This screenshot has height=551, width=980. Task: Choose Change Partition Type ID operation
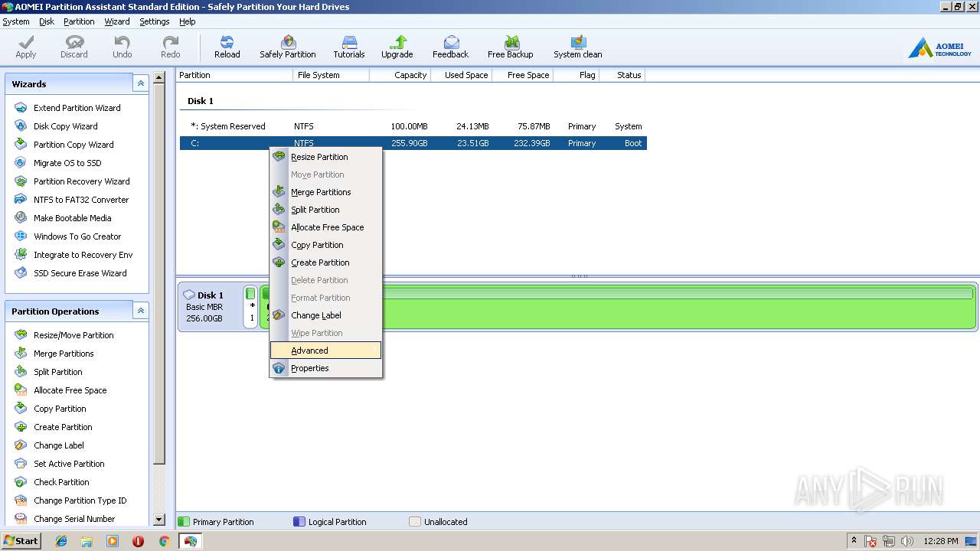click(80, 500)
